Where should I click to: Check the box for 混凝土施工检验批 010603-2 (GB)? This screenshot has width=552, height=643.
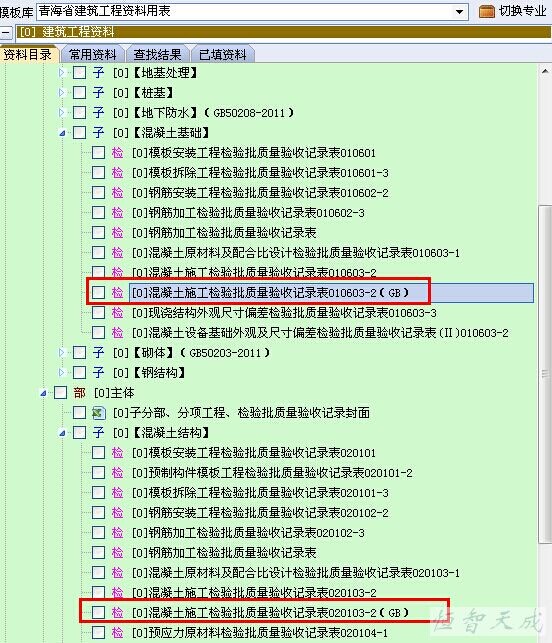point(98,293)
